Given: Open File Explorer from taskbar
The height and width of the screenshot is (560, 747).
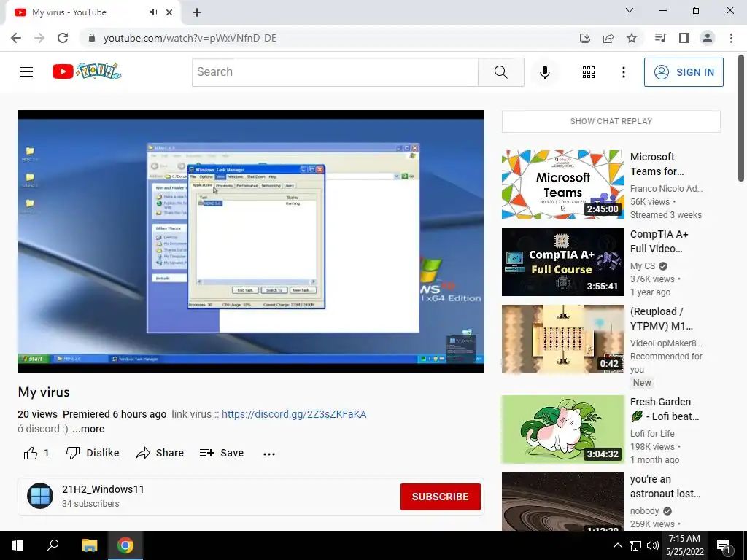Looking at the screenshot, I should pos(89,545).
